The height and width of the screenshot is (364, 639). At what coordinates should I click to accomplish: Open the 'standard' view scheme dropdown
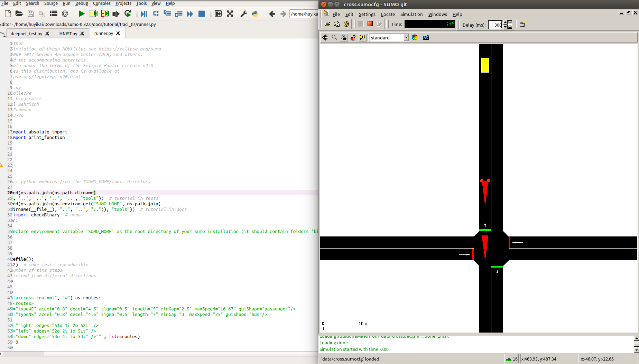tap(406, 38)
